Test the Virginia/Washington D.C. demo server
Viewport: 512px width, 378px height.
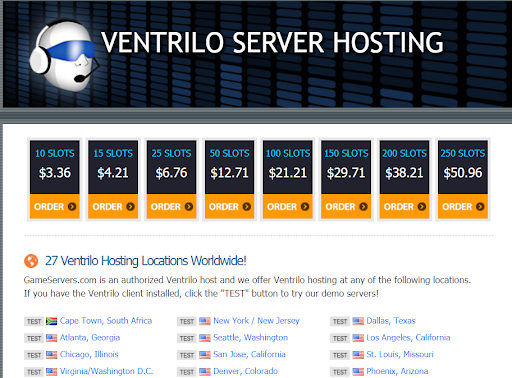[34, 372]
